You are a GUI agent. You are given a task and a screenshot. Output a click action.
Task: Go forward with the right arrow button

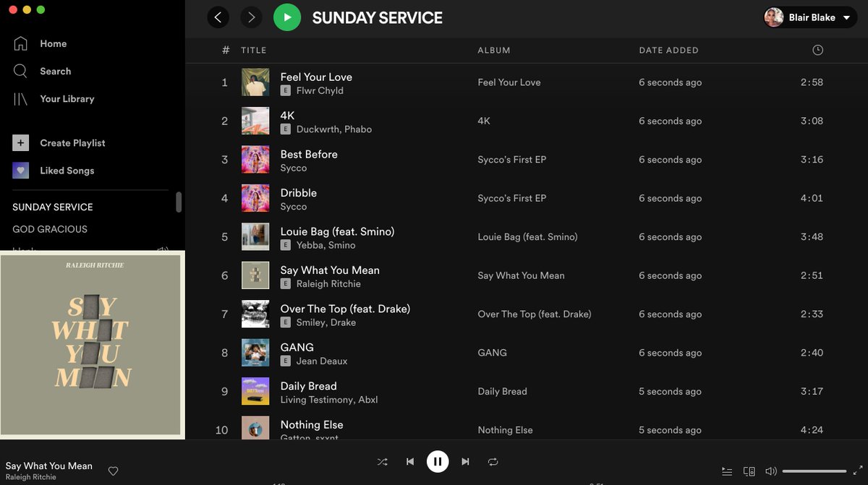[x=251, y=17]
